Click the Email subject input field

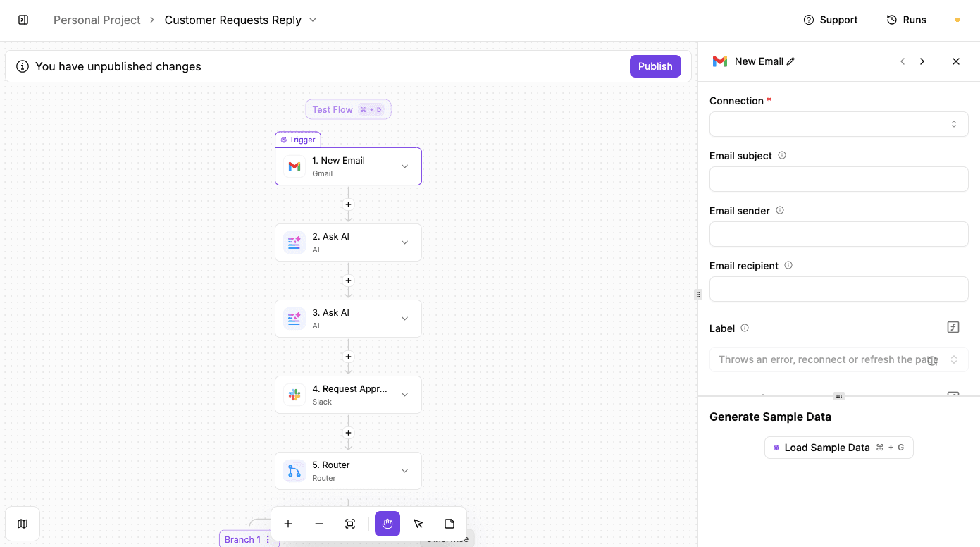(x=838, y=179)
